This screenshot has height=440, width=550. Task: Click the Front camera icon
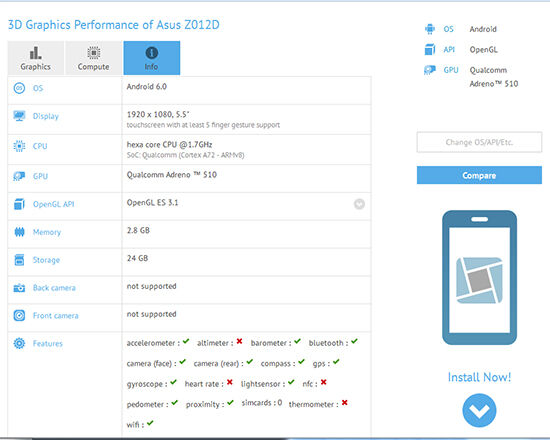pyautogui.click(x=19, y=315)
